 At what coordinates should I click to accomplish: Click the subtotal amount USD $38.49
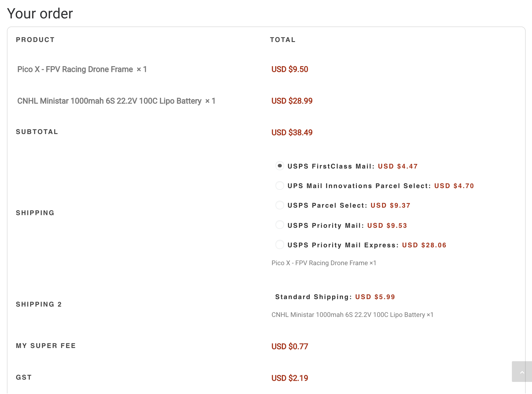coord(292,133)
